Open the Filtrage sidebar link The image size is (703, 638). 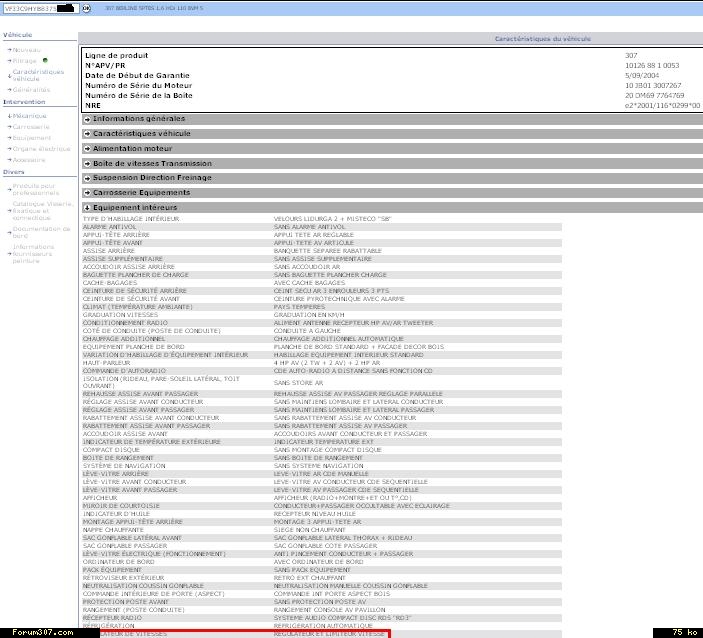(25, 61)
